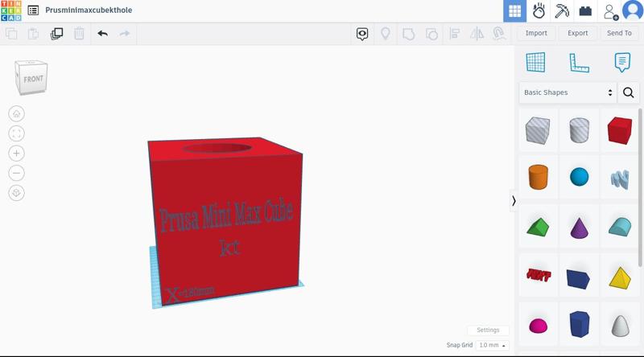Open the Bricks mode icon
This screenshot has height=357, width=644.
tap(585, 11)
